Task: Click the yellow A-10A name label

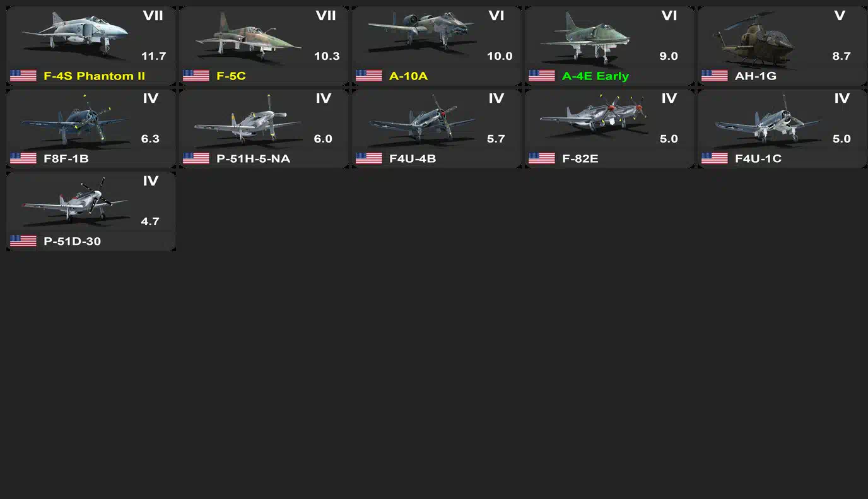Action: click(408, 76)
